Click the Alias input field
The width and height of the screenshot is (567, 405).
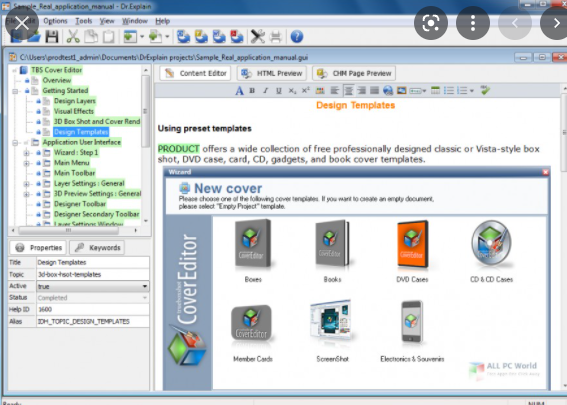click(x=93, y=321)
